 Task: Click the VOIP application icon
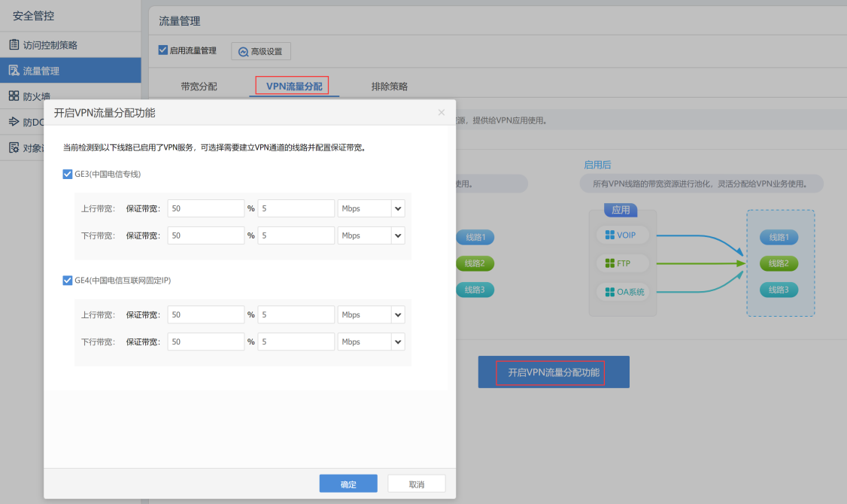[612, 235]
